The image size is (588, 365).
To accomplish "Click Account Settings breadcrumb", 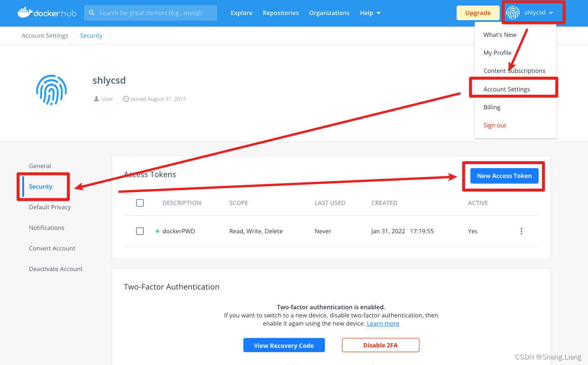I will pyautogui.click(x=45, y=36).
